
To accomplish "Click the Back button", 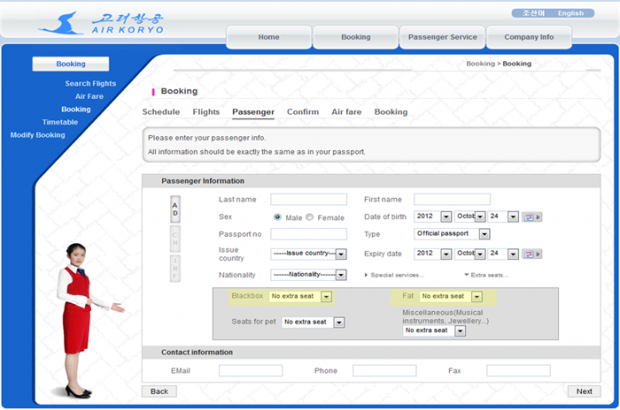I will coord(159,391).
